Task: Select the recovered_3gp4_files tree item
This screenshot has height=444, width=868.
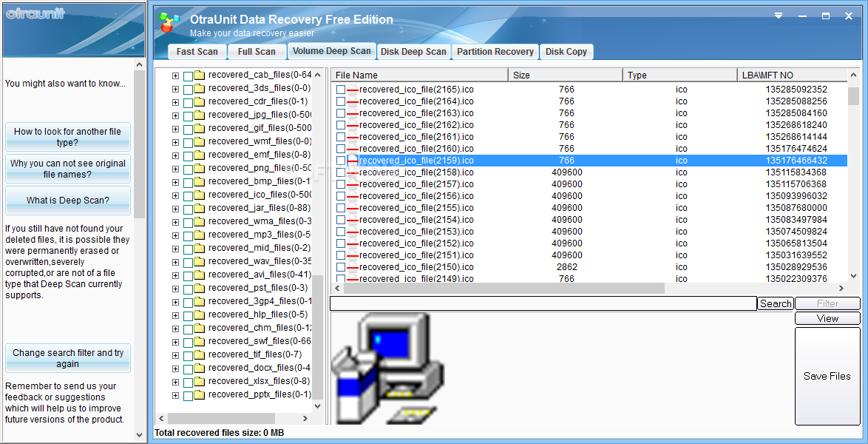Action: coord(260,301)
